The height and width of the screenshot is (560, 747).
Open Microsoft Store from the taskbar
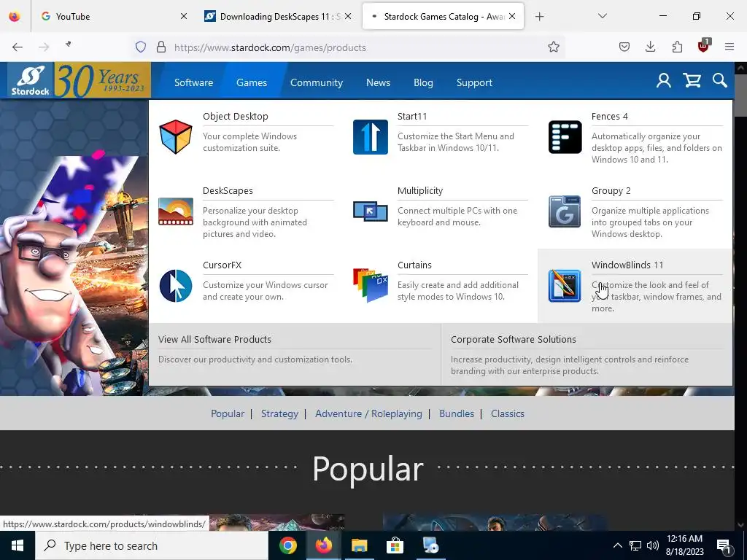point(395,545)
